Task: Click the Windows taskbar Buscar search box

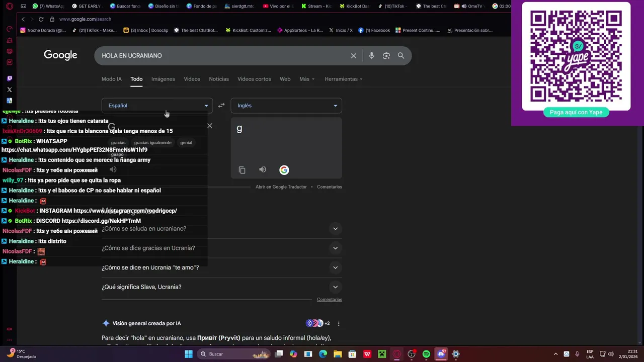Action: 234,354
